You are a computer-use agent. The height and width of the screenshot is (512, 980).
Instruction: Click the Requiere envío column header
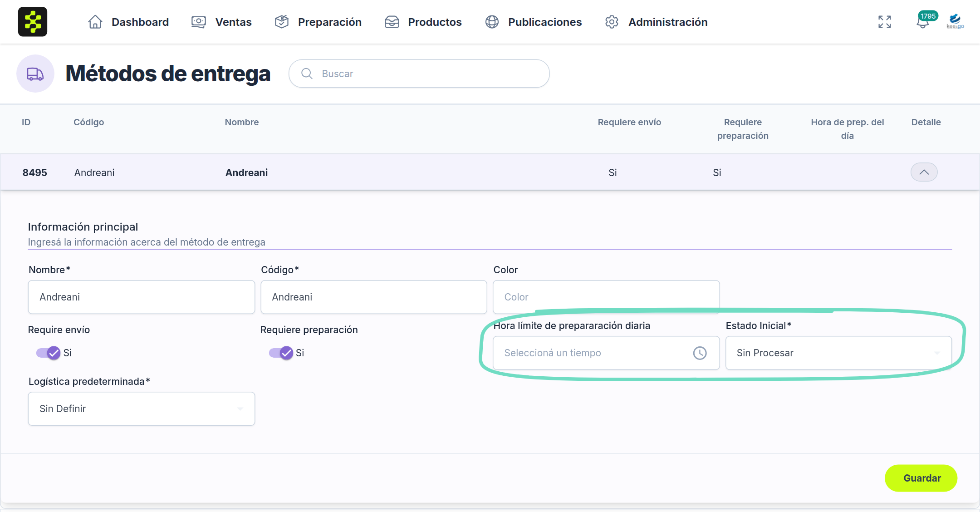[x=629, y=122]
